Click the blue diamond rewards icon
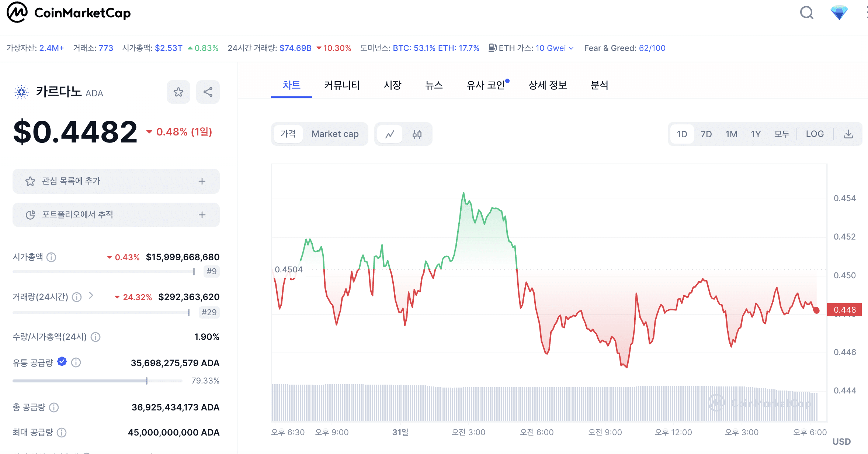This screenshot has width=868, height=454. pyautogui.click(x=839, y=13)
